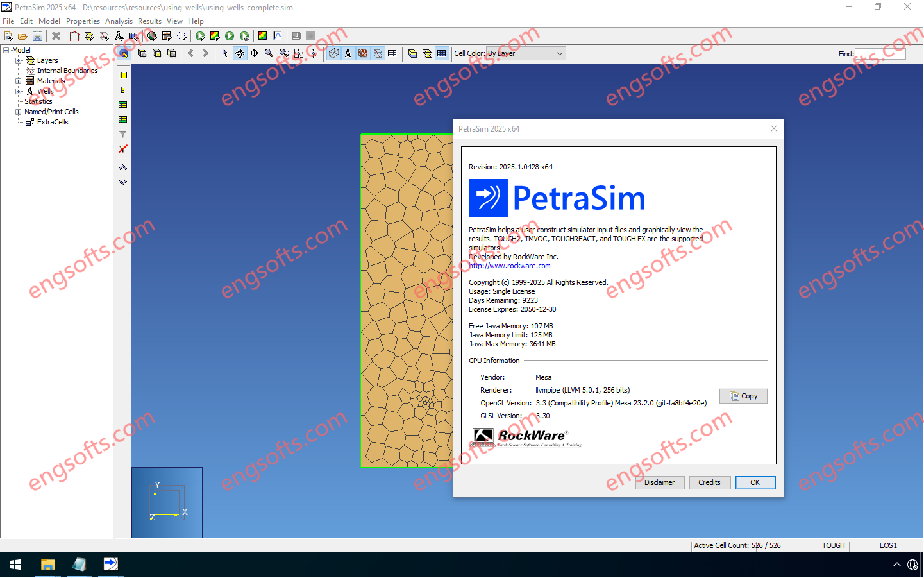The image size is (924, 578).
Task: Click the Run simulation green play icon
Action: 230,37
